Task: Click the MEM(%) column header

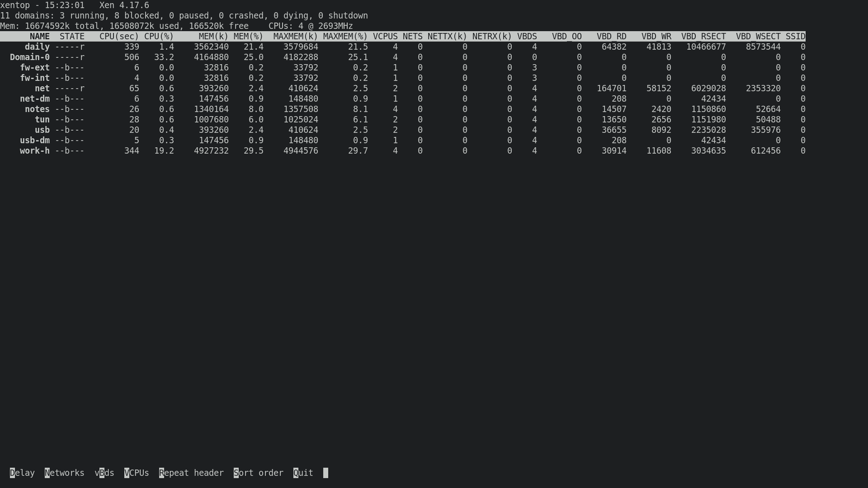Action: point(248,36)
